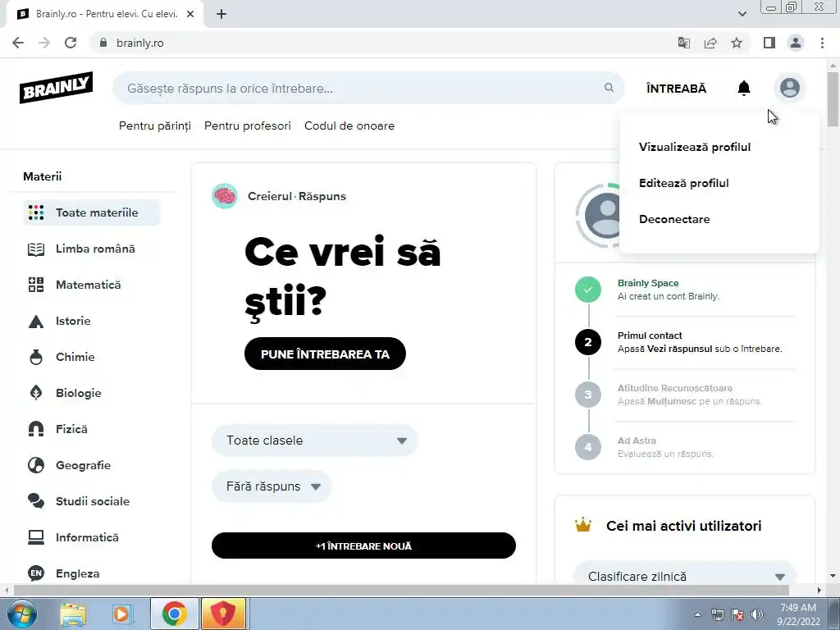Open Codul de onoare link
840x630 pixels.
[x=349, y=126]
